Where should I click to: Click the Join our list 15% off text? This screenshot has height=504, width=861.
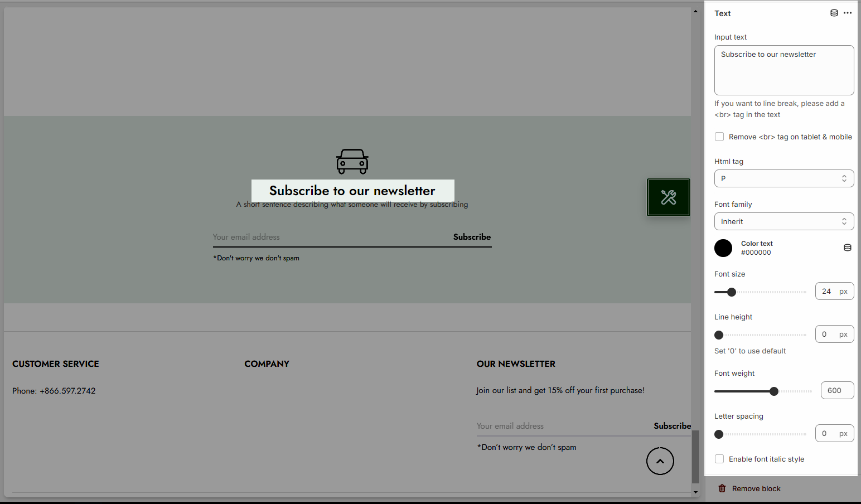click(x=560, y=390)
